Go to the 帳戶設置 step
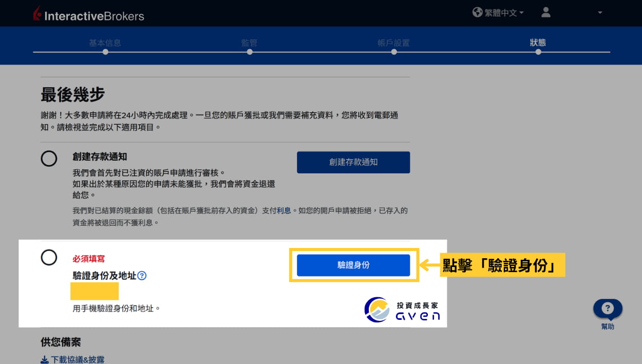 pyautogui.click(x=393, y=43)
